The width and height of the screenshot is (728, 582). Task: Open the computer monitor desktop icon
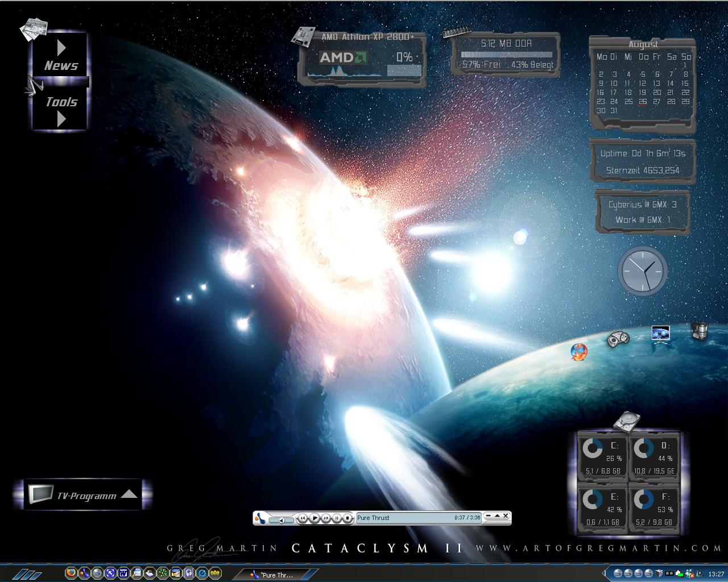point(660,334)
